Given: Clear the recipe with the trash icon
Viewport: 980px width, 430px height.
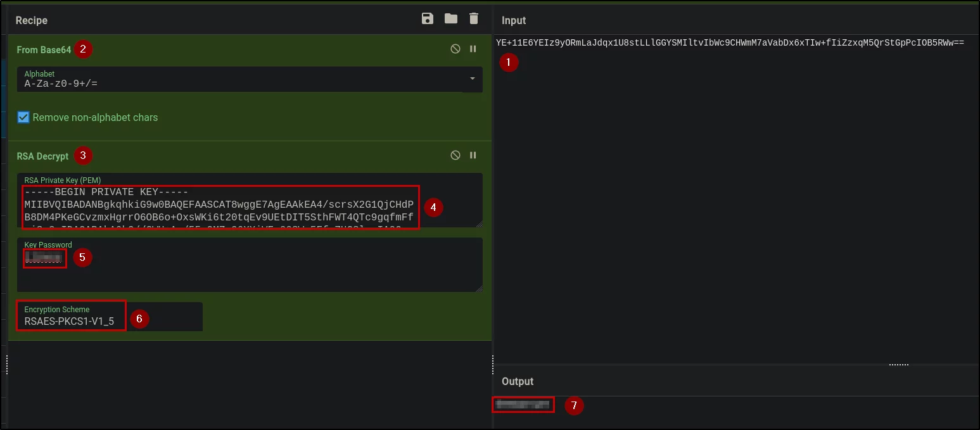Looking at the screenshot, I should coord(474,19).
